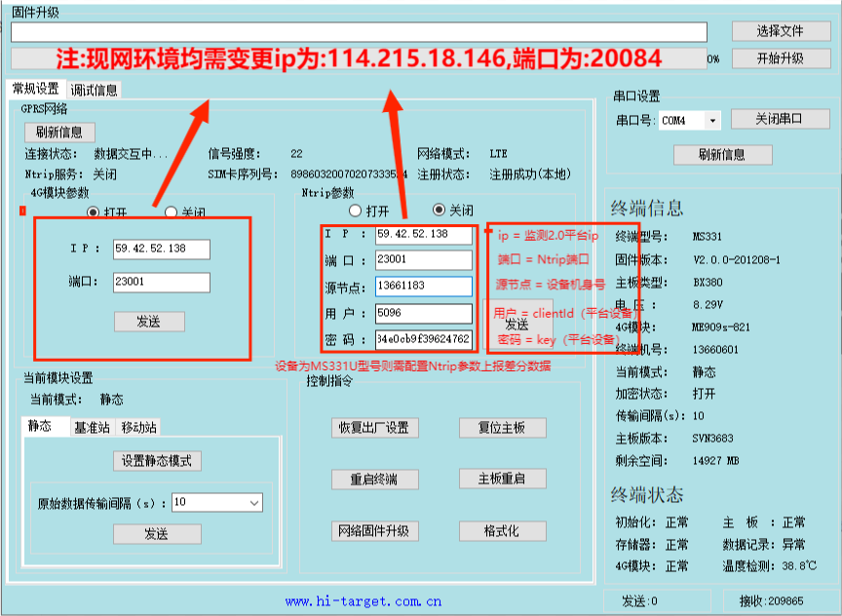Click the 网络固件升级 button
This screenshot has width=842, height=616.
coord(372,531)
